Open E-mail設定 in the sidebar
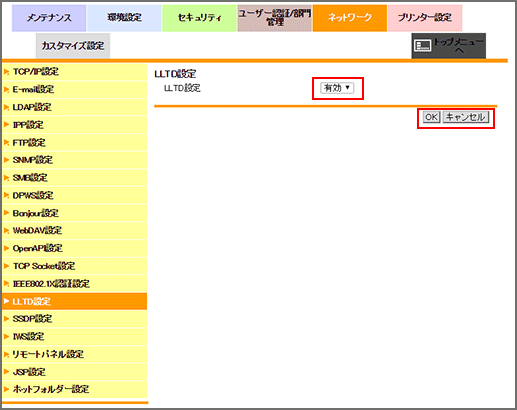Viewport: 517px width, 410px height. pyautogui.click(x=75, y=89)
